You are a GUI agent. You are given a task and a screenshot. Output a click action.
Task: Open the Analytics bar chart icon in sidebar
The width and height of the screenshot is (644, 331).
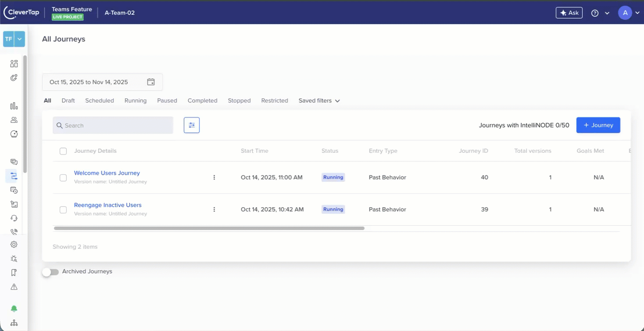[14, 105]
